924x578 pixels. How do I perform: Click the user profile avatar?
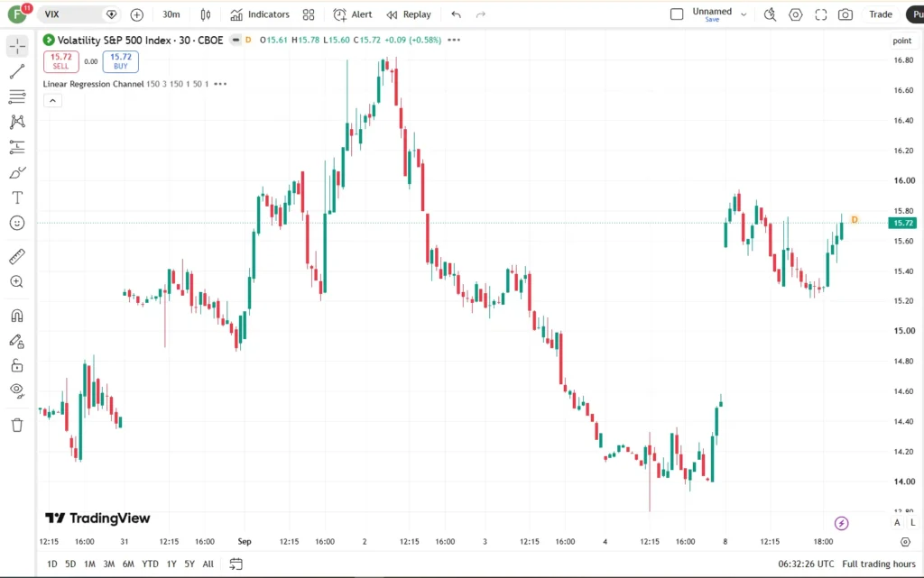click(17, 14)
